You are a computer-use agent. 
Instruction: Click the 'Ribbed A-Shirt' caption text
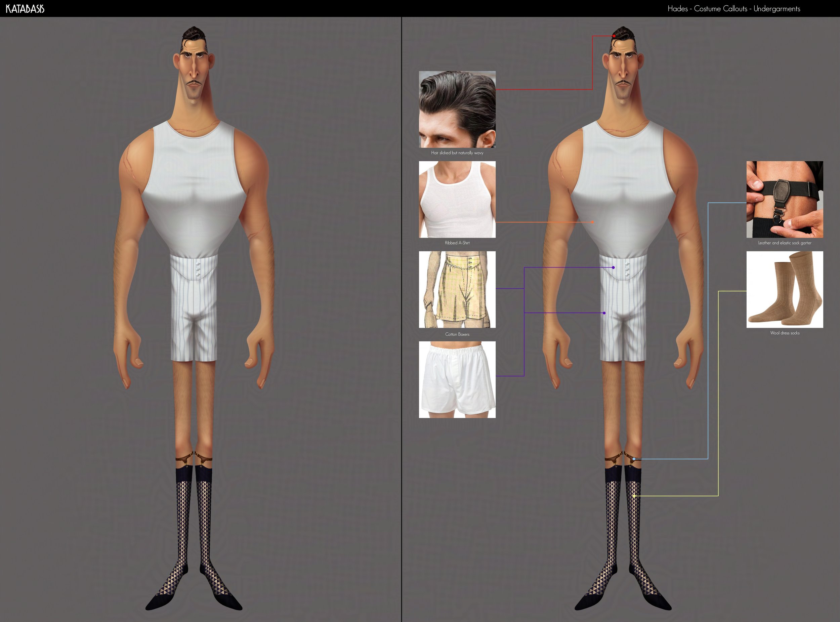[457, 243]
